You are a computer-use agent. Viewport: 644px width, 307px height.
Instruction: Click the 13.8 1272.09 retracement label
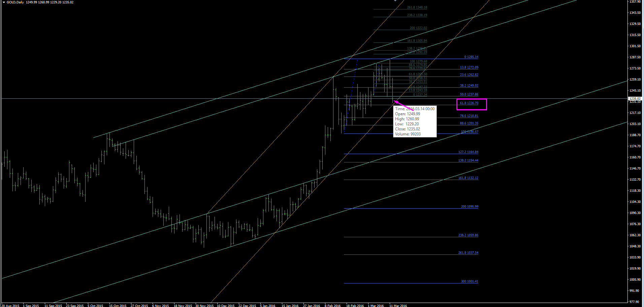tap(469, 67)
